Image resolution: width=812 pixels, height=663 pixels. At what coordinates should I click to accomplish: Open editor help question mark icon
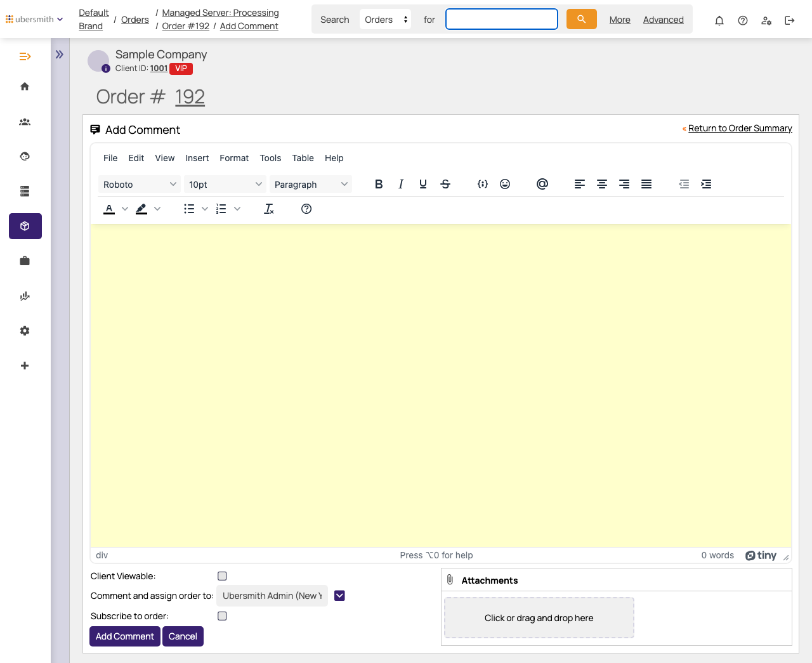306,209
